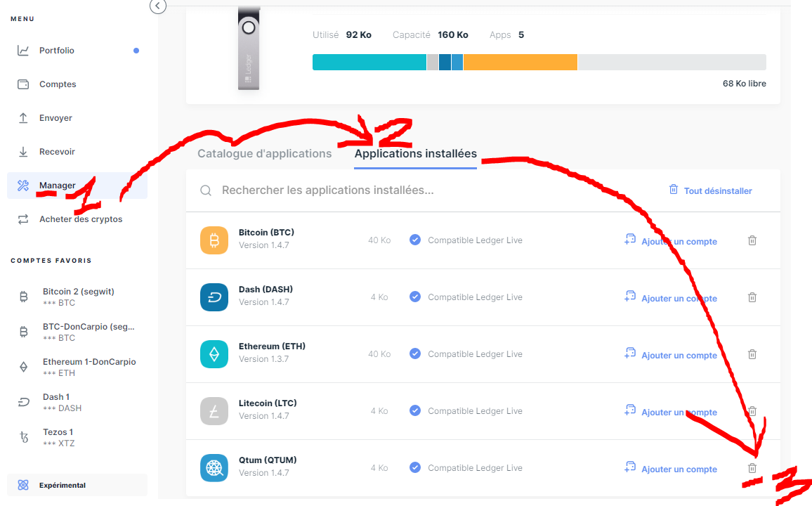Focus the installed applications search field

421,190
